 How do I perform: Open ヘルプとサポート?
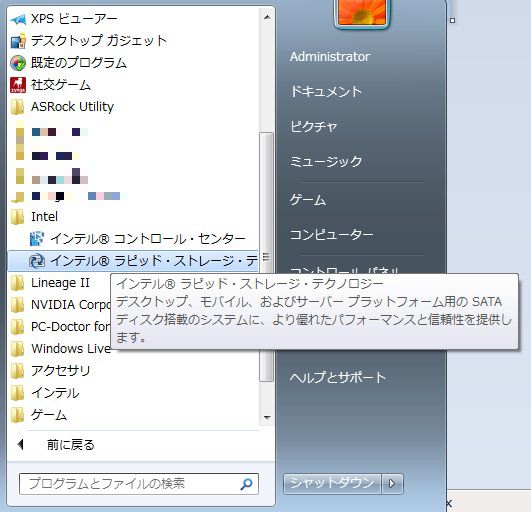click(x=338, y=377)
